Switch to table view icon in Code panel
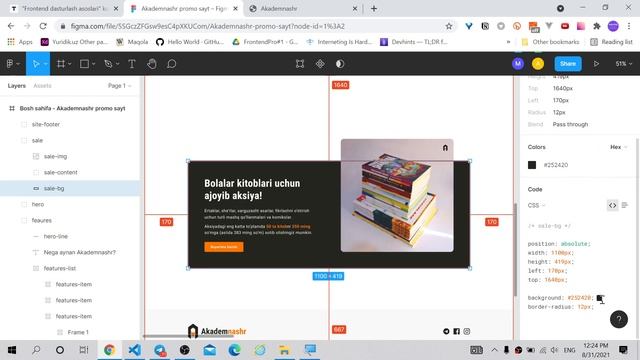The height and width of the screenshot is (360, 640). [625, 205]
